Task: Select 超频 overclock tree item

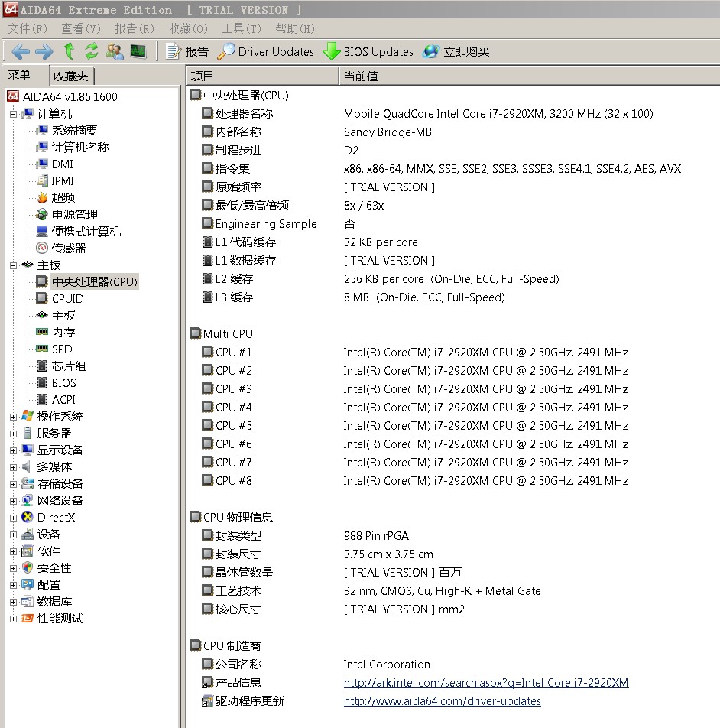Action: coord(63,198)
